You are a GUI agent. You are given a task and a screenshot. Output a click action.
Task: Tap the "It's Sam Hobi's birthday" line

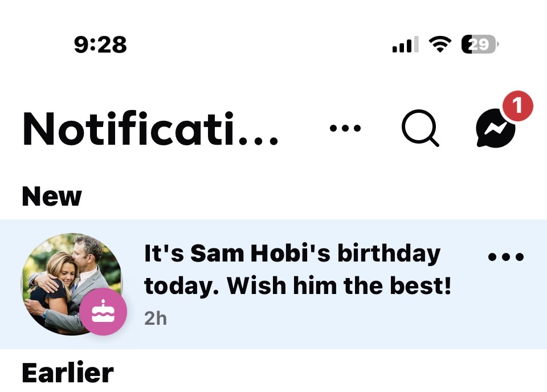click(x=292, y=254)
